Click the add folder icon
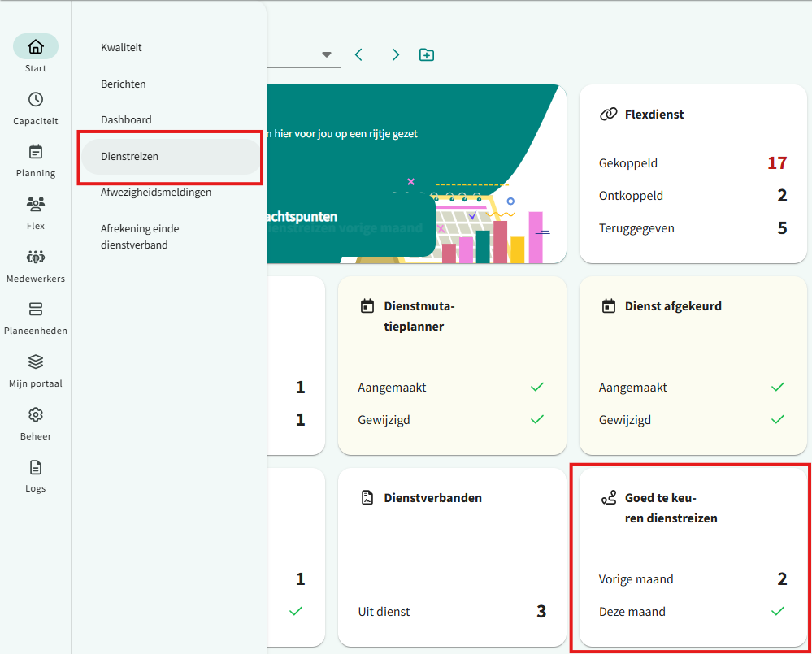Viewport: 812px width, 654px height. 427,54
